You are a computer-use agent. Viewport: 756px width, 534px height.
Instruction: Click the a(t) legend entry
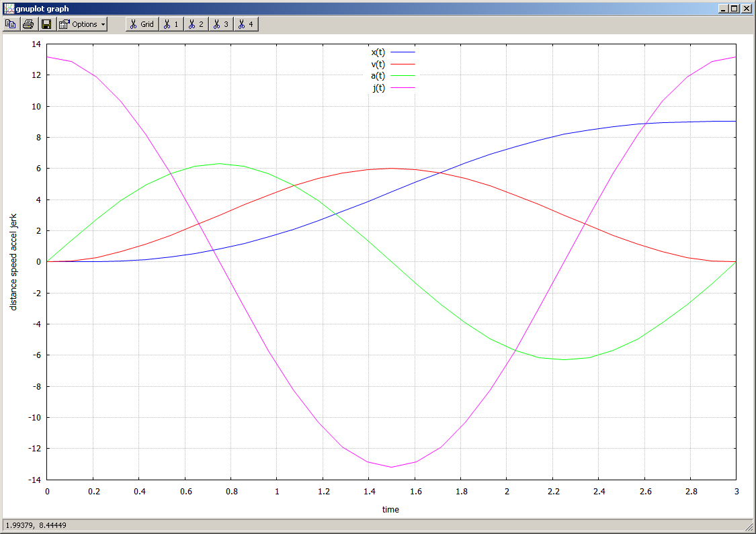(x=378, y=76)
